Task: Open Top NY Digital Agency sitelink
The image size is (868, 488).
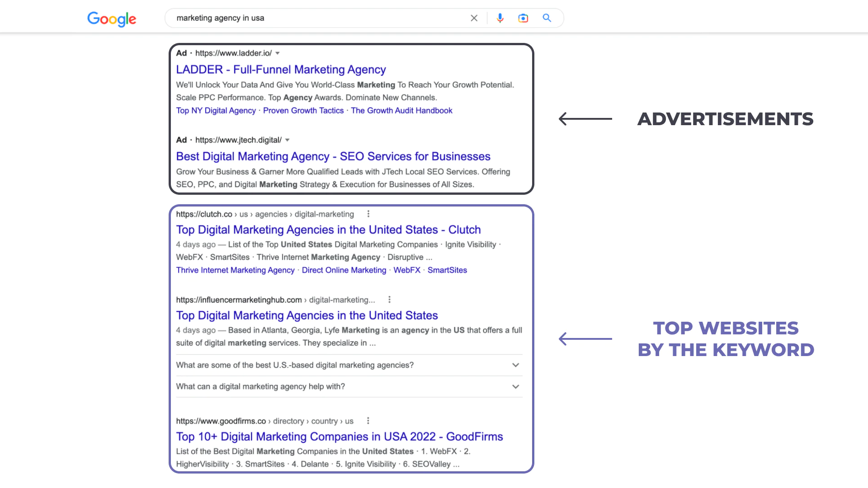Action: [216, 111]
